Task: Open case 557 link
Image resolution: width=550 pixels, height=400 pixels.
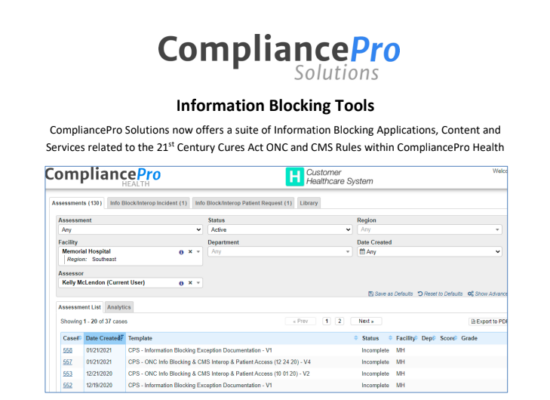Action: click(x=67, y=362)
